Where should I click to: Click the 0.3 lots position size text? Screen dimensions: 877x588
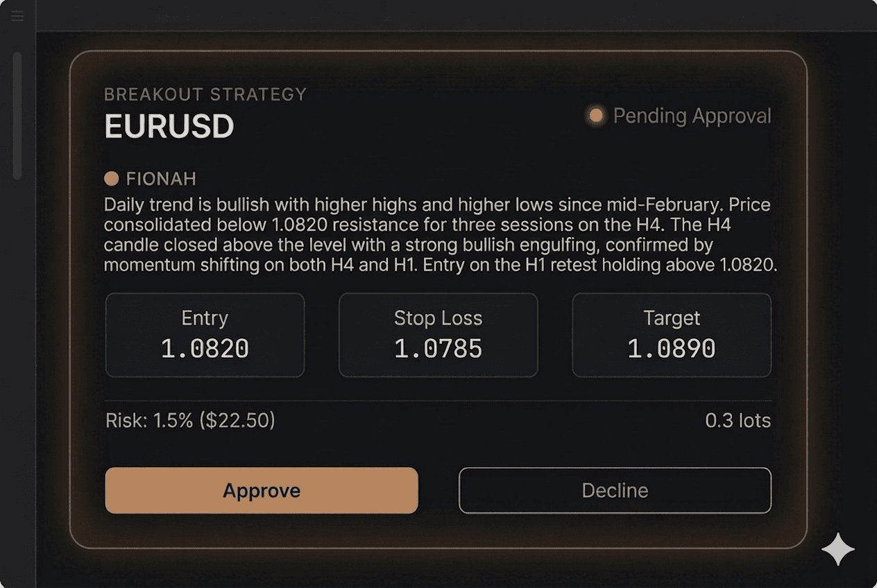[x=739, y=420]
